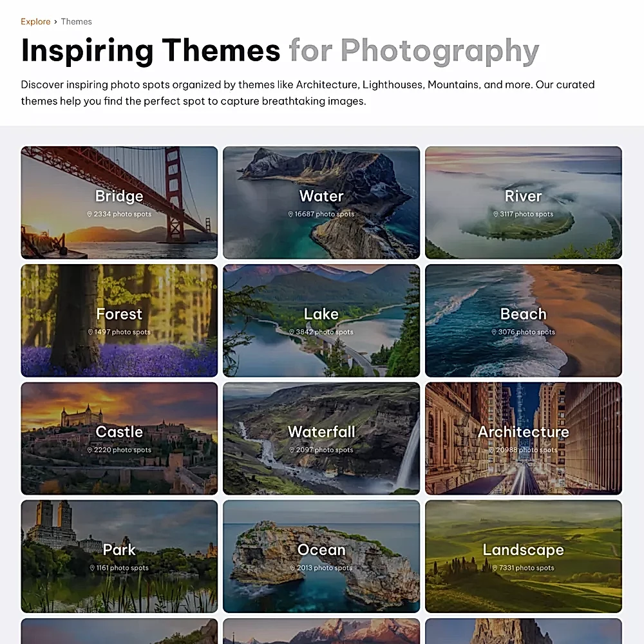Click the pin icon beside 7331 photo spots
644x644 pixels.
[495, 568]
